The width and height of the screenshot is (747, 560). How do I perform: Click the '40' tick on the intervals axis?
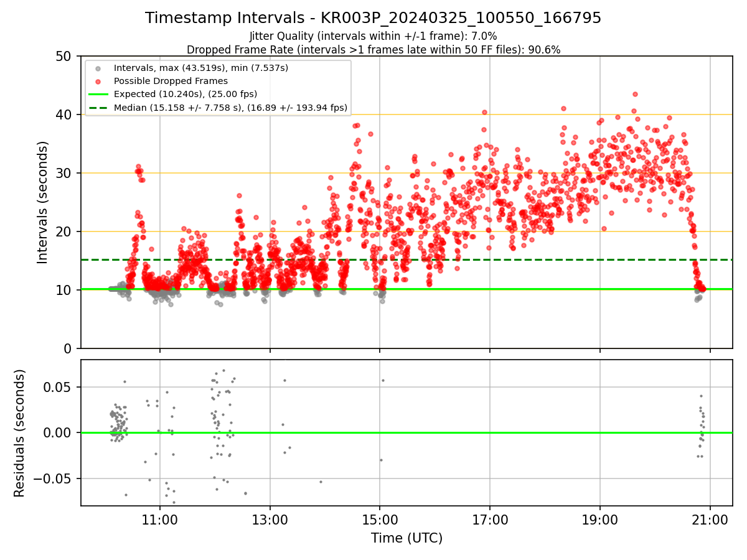(x=63, y=115)
